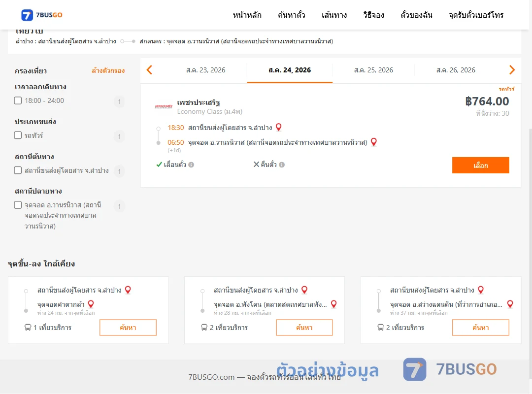532x394 pixels.
Task: Click เพชรประเสริฐ operator logo
Action: point(164,106)
